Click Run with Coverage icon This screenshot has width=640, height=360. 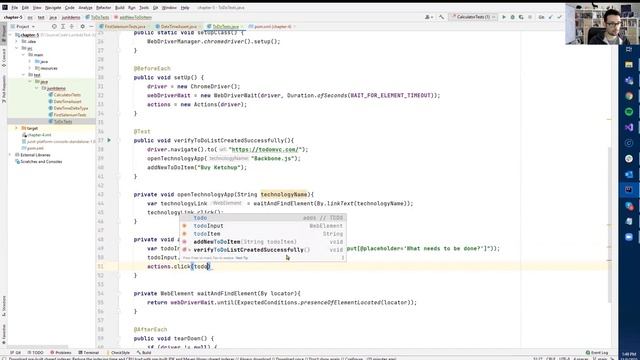click(521, 17)
